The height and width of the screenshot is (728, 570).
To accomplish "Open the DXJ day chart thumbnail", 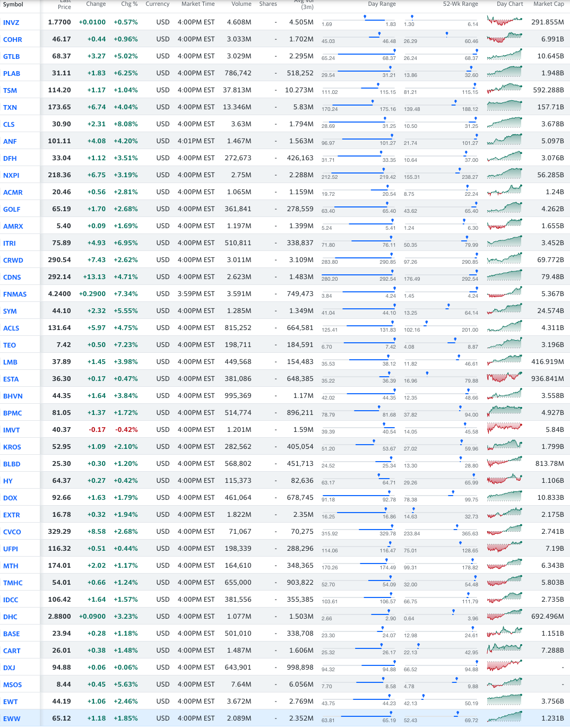I will point(505,667).
